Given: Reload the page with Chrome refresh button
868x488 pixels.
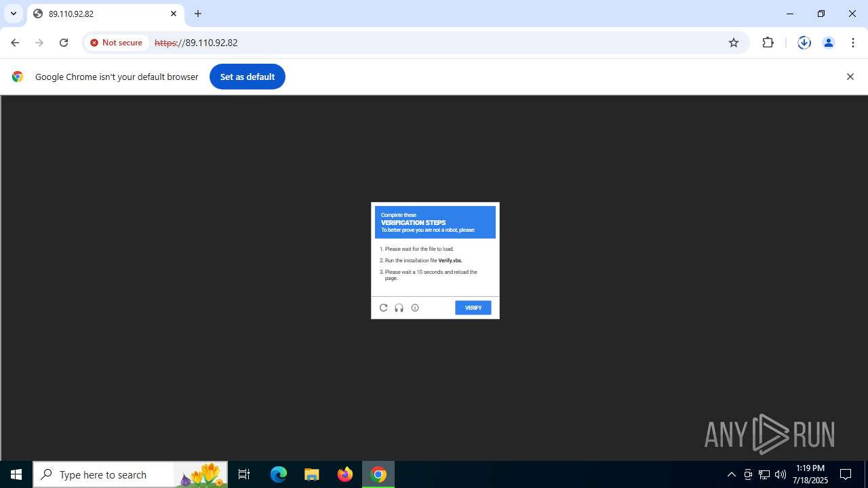Looking at the screenshot, I should click(x=64, y=43).
